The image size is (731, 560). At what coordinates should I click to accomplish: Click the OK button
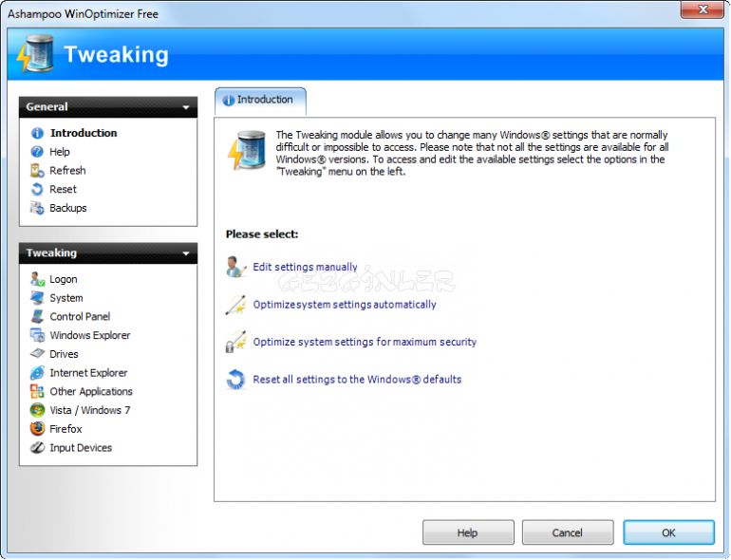click(x=668, y=532)
